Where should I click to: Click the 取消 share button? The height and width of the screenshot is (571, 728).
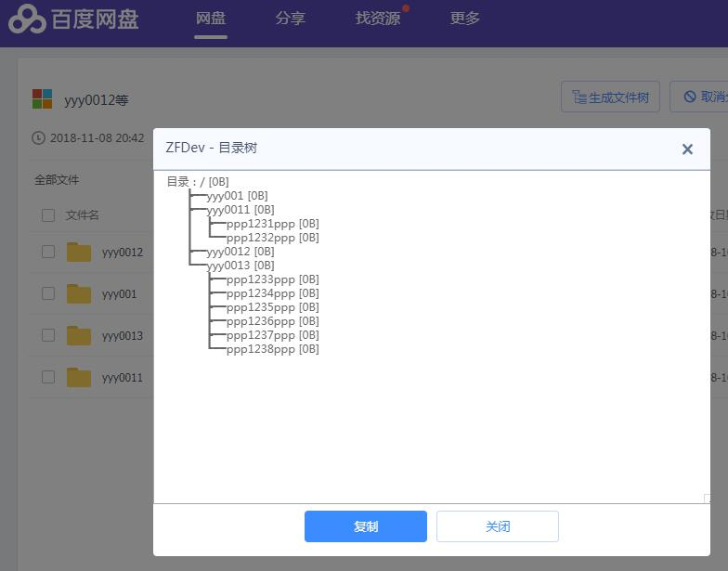pos(699,97)
